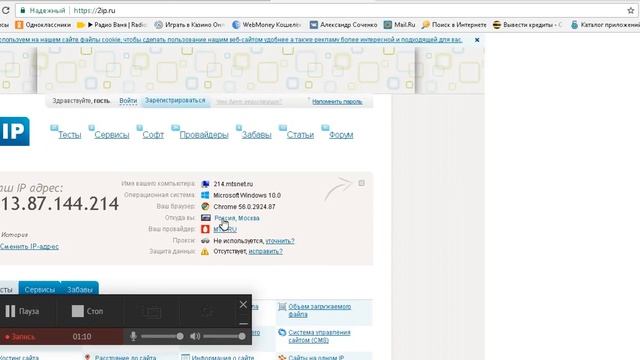Image resolution: width=640 pixels, height=360 pixels.
Task: Open the Играть в Казино bookmark
Action: [x=189, y=25]
